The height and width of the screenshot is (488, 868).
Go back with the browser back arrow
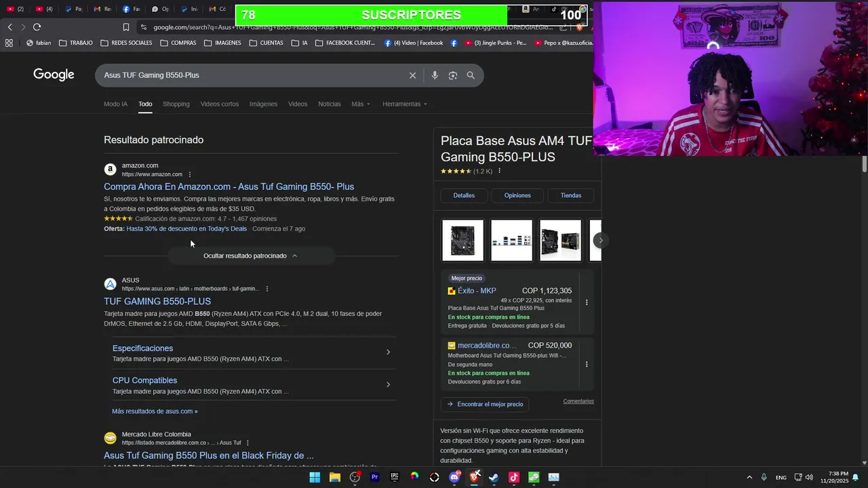click(9, 27)
